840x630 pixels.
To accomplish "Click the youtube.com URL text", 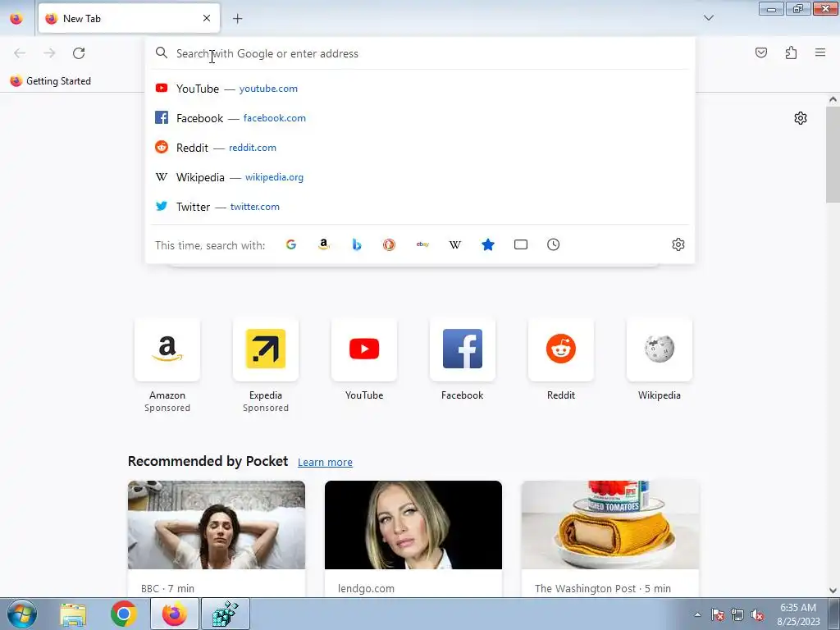I will [x=268, y=89].
